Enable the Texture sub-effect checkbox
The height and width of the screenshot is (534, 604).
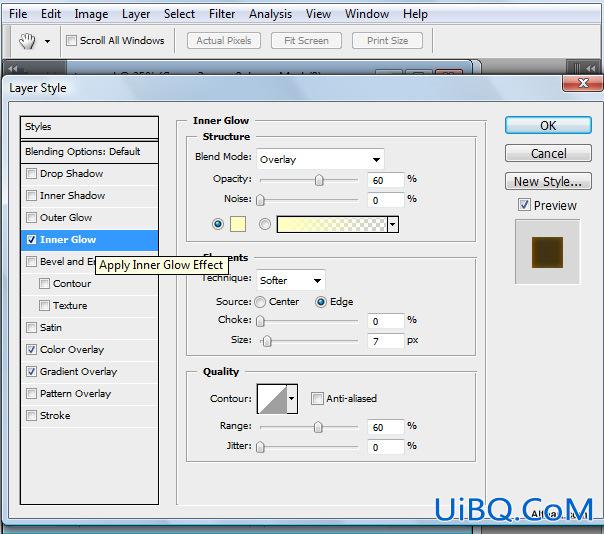point(44,306)
